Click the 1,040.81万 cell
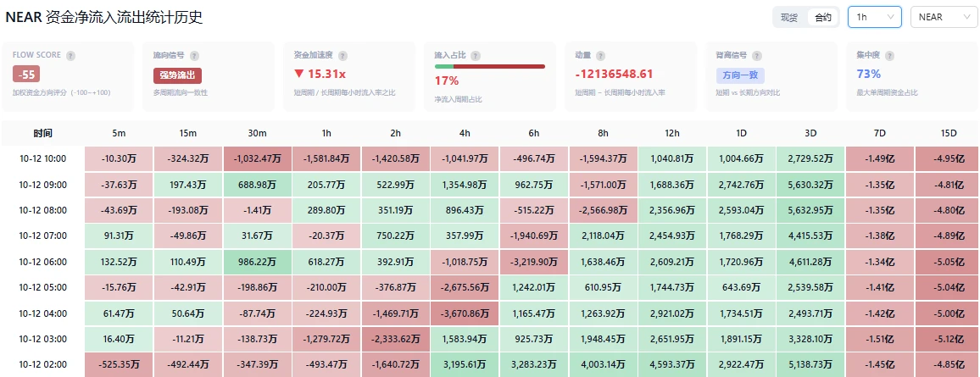The height and width of the screenshot is (377, 980). [672, 158]
